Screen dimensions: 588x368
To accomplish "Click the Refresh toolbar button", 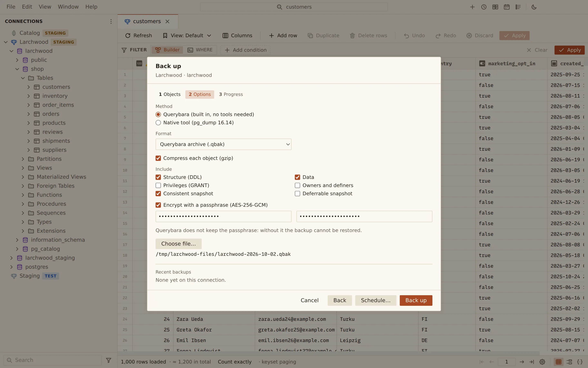I will click(x=138, y=36).
